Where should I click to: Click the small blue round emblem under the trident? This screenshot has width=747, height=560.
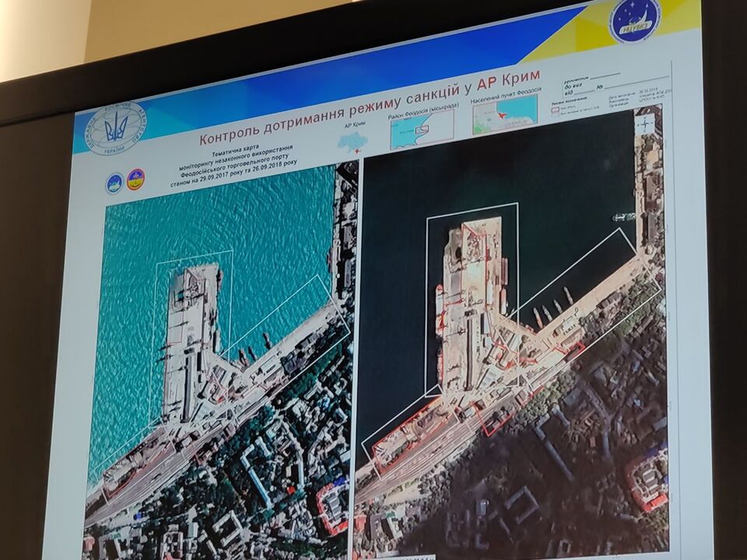tap(114, 183)
